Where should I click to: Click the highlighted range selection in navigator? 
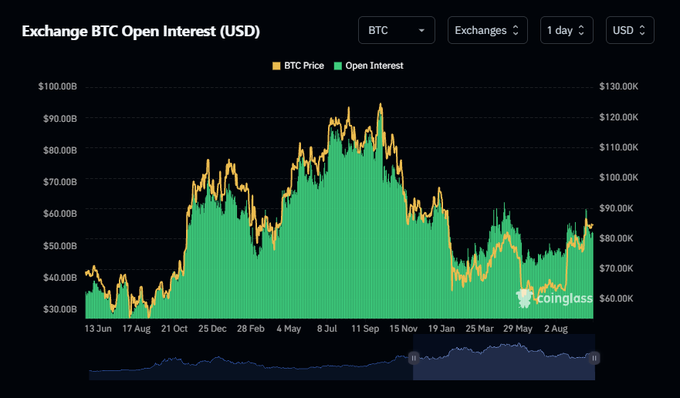504,357
